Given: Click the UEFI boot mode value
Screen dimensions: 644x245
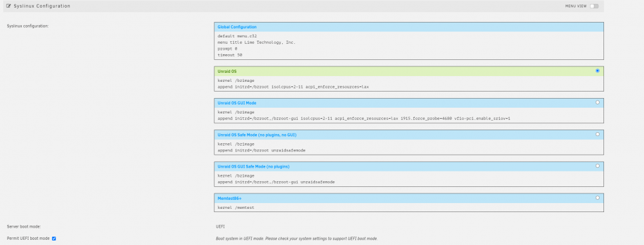Looking at the screenshot, I should click(220, 226).
